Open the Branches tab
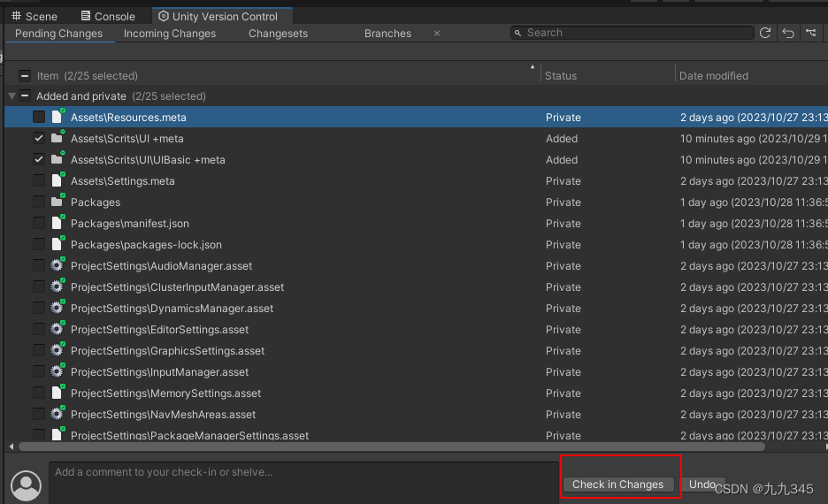 point(387,34)
